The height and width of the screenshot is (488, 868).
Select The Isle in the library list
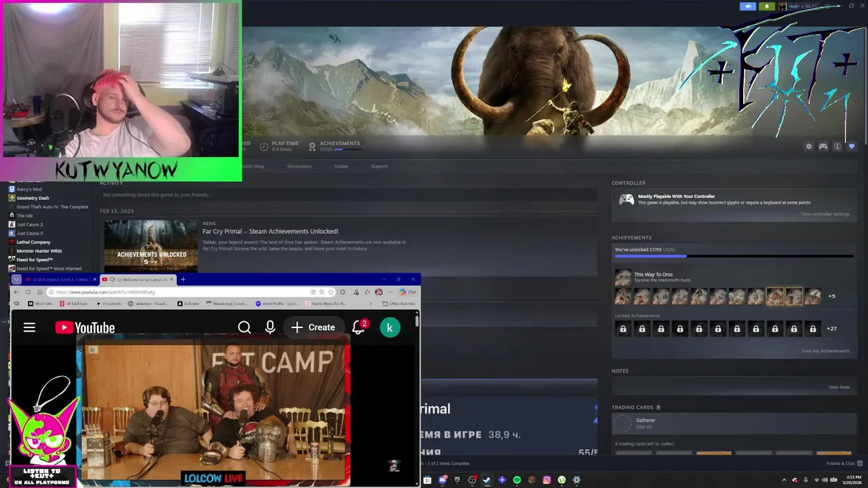click(24, 216)
